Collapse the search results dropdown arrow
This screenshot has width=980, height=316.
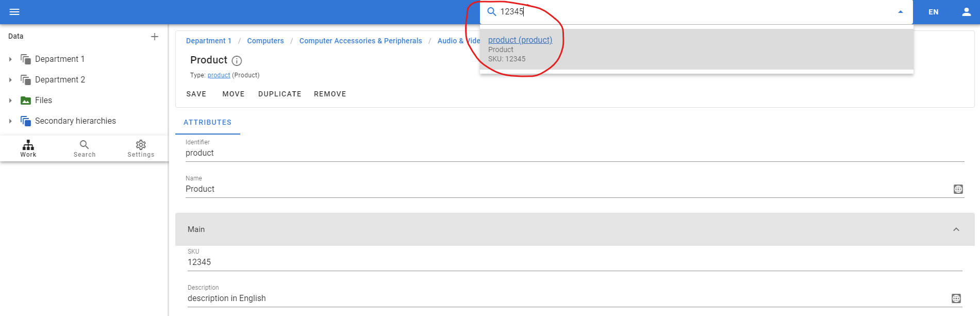tap(901, 12)
